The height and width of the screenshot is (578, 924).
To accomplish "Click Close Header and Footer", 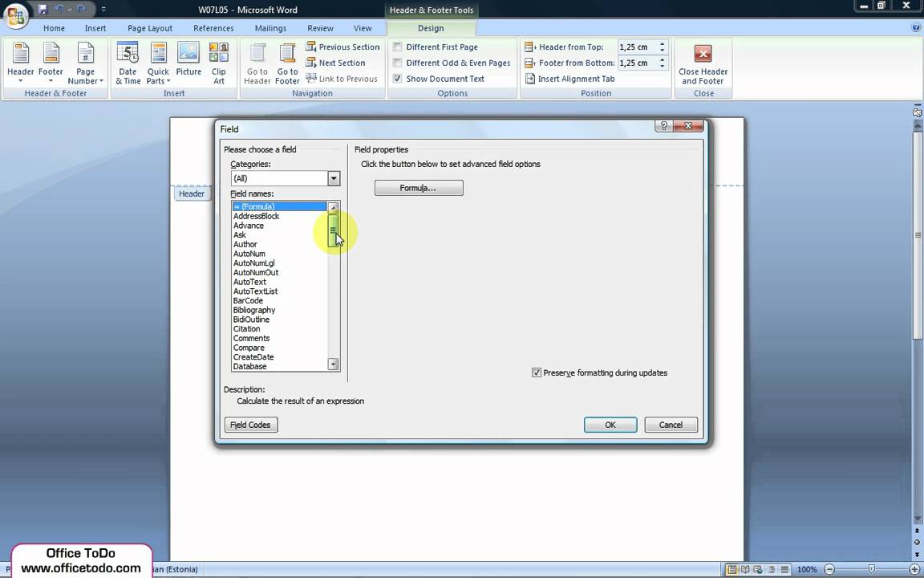I will coord(703,63).
